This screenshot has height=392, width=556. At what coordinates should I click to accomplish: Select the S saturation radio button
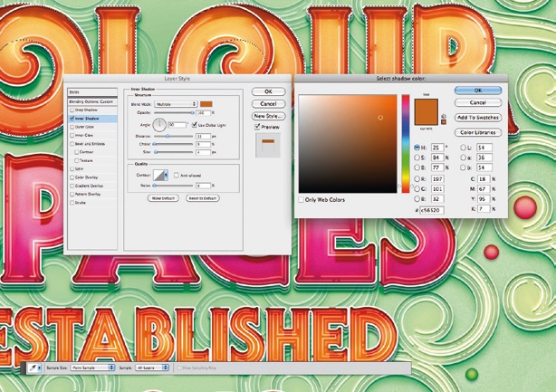416,156
